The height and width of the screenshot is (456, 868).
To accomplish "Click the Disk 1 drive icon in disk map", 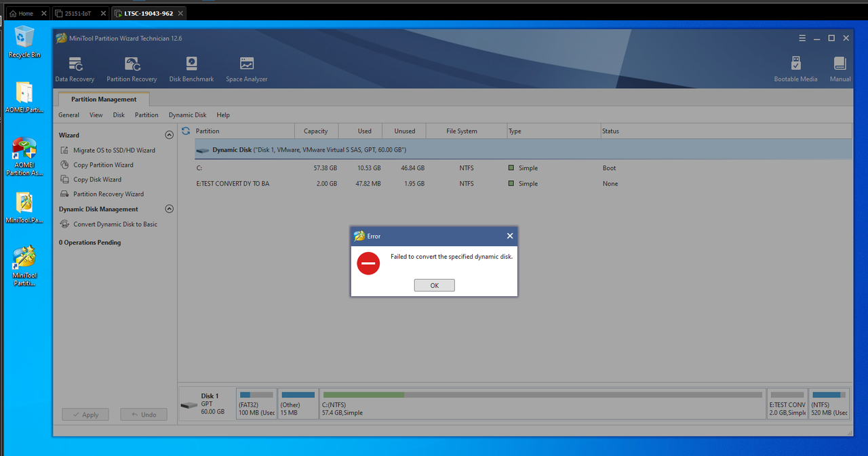I will (189, 405).
